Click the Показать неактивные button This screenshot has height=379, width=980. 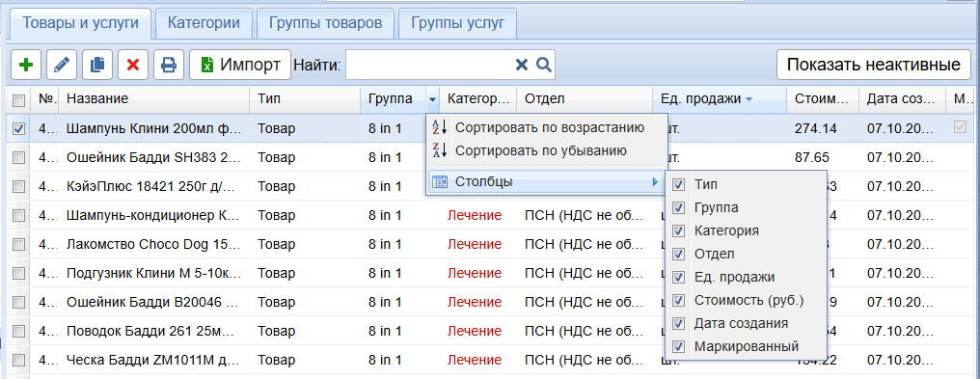point(873,65)
